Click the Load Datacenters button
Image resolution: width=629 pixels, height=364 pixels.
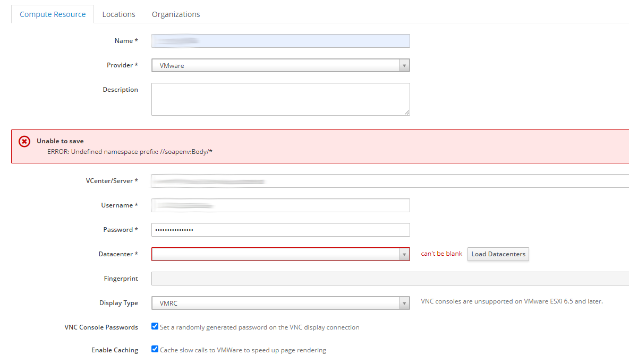pos(498,254)
